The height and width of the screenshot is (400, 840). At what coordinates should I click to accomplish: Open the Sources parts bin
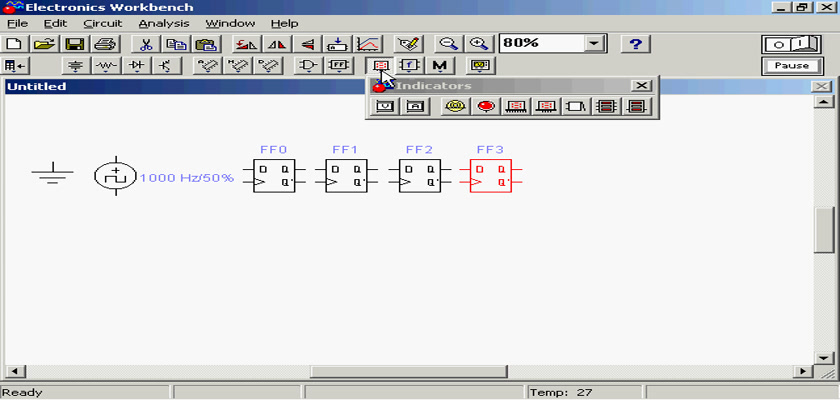76,66
